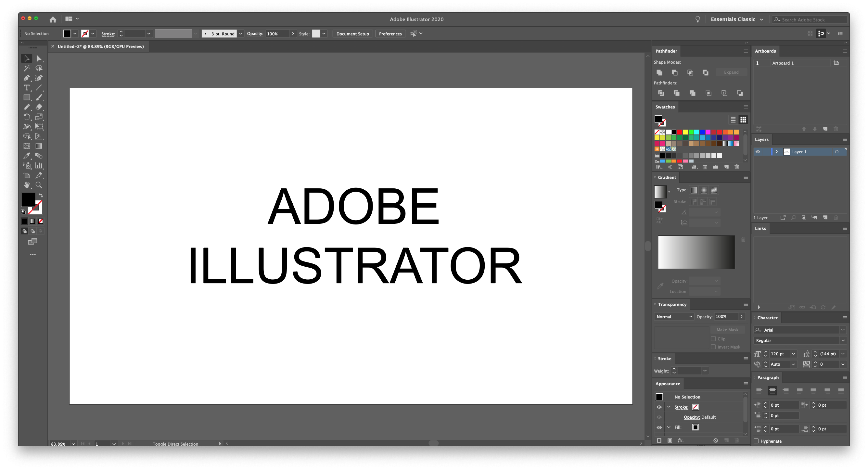Pick the Line Segment tool
Viewport: 868px width, 470px height.
click(39, 88)
